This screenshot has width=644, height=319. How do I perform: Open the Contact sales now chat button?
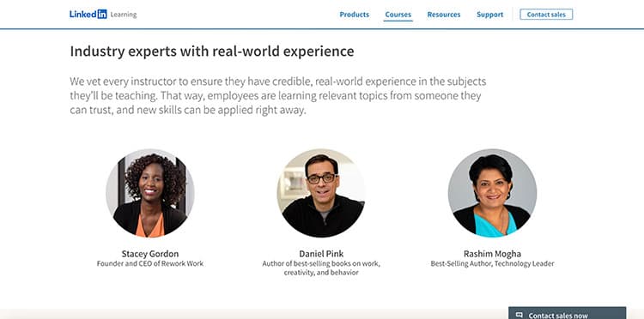568,313
